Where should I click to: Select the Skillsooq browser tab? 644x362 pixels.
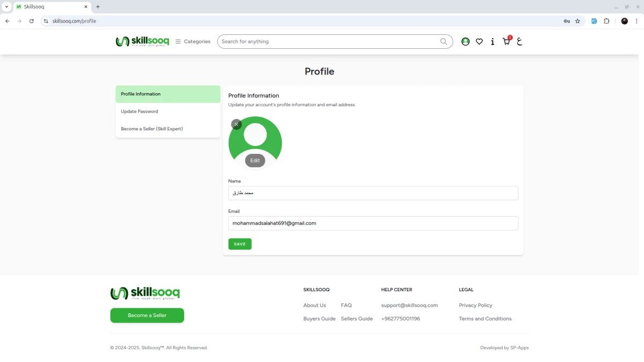coord(52,7)
